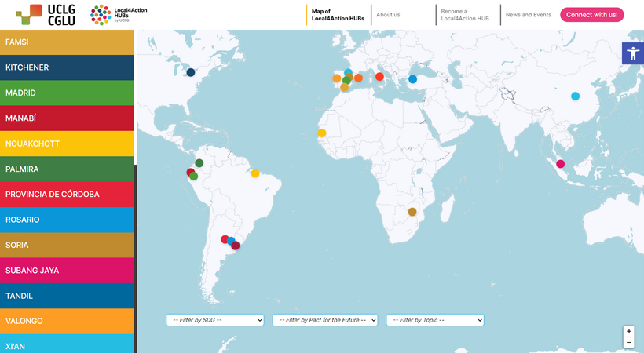The image size is (644, 353).
Task: Select the light blue marker in China
Action: click(x=575, y=96)
